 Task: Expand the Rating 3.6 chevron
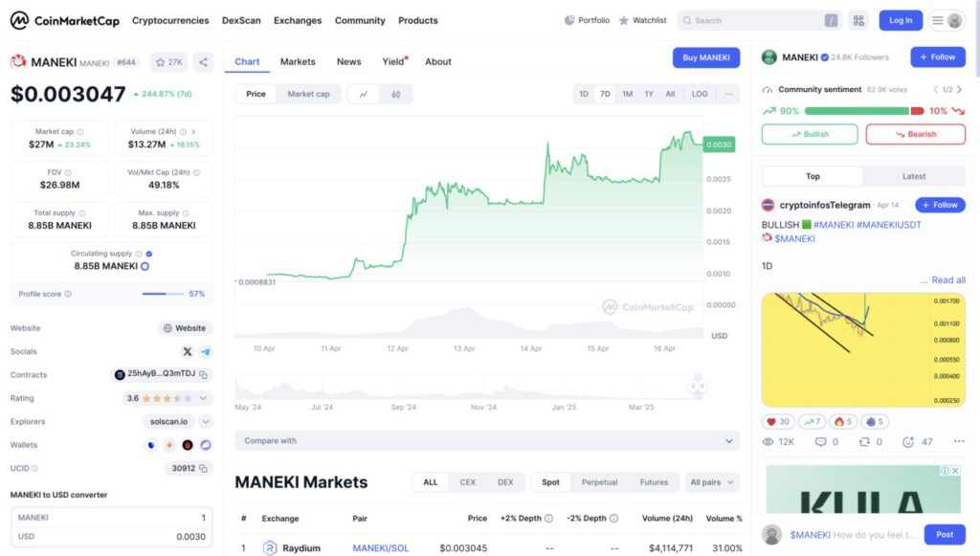tap(204, 398)
